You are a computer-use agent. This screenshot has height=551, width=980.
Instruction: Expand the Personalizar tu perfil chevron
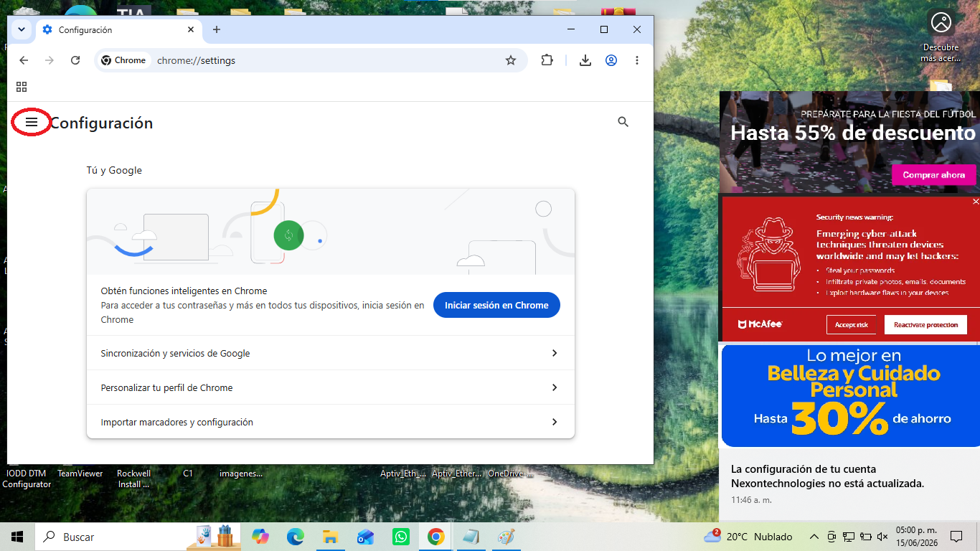click(555, 387)
